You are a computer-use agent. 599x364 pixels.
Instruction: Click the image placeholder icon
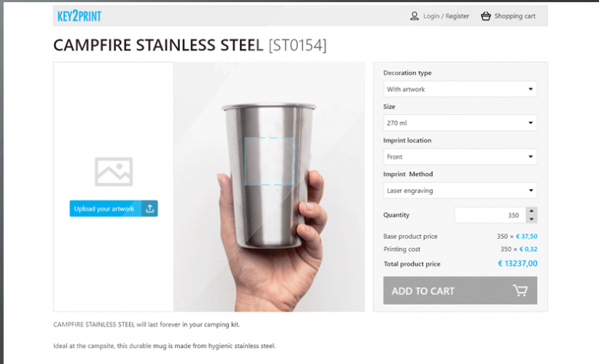click(x=114, y=172)
